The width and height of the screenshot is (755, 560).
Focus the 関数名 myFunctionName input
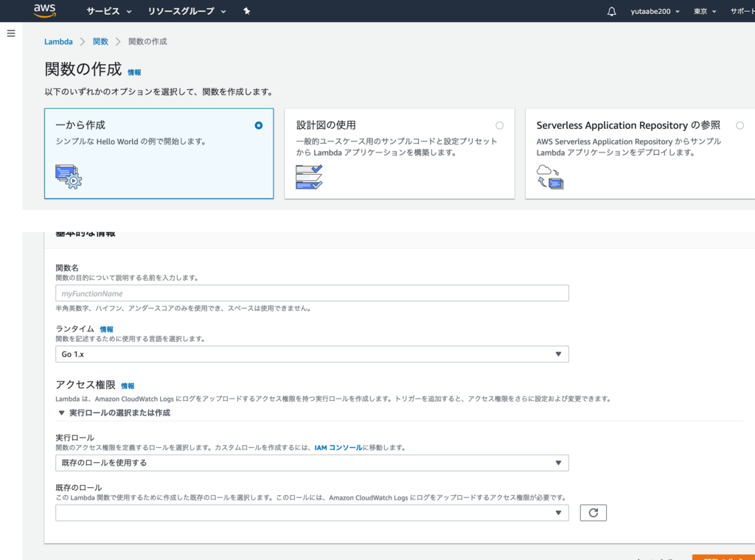pos(312,293)
